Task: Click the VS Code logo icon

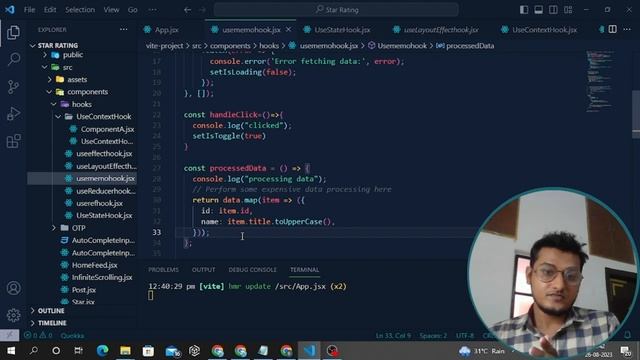Action: (10, 9)
